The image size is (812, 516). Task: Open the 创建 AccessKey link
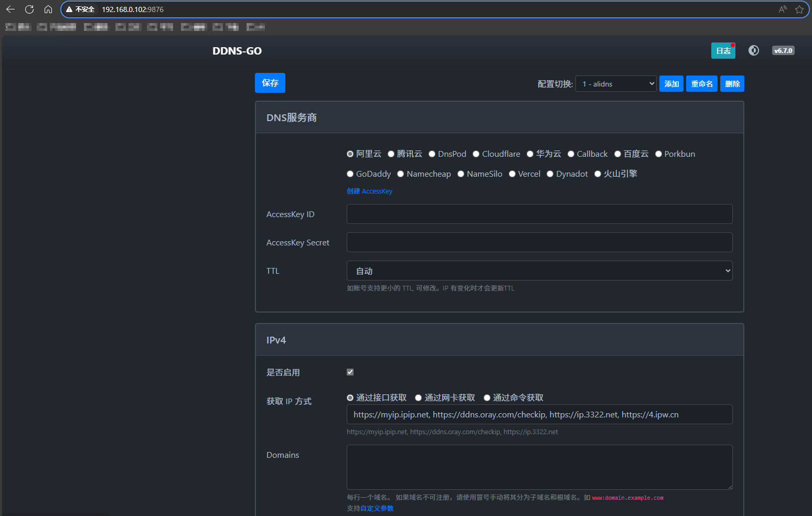click(x=369, y=191)
